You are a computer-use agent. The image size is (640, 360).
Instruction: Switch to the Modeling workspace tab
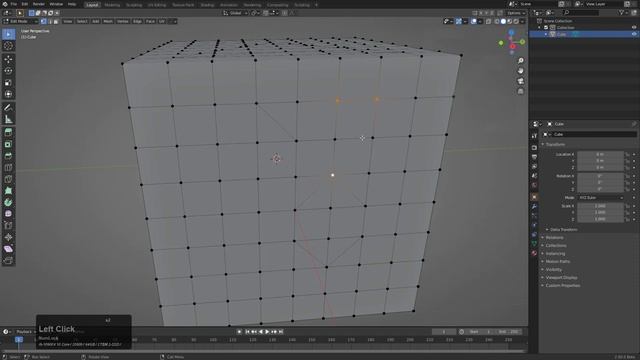point(112,5)
